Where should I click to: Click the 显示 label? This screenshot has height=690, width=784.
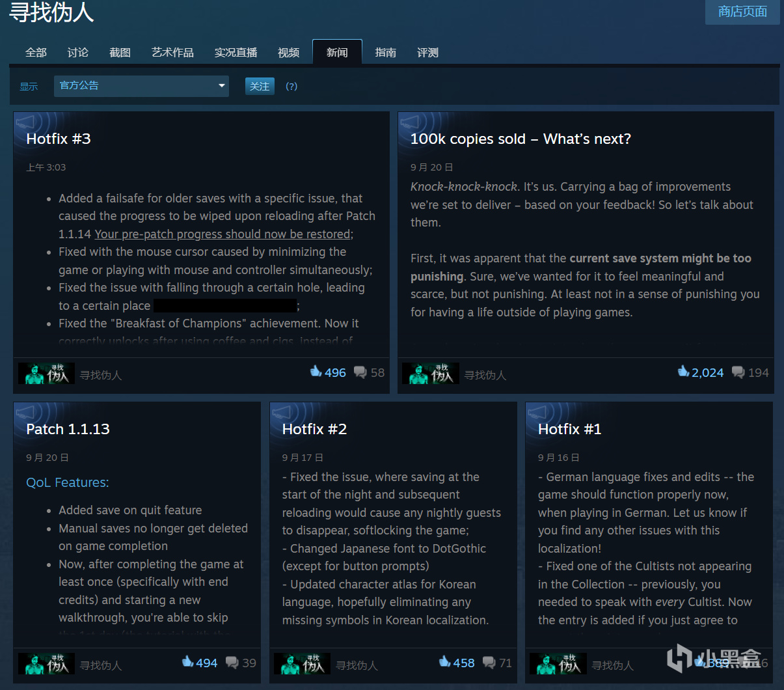click(x=29, y=87)
